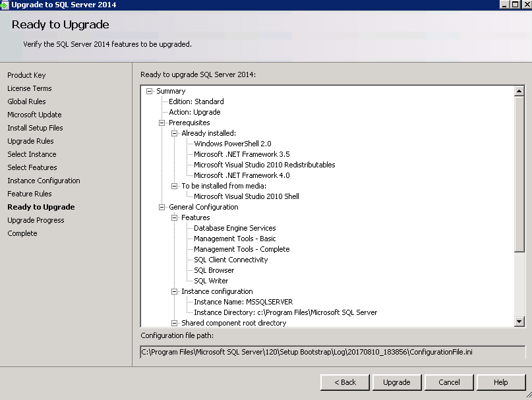532x400 pixels.
Task: Select the Instance configuration label
Action: click(x=217, y=291)
